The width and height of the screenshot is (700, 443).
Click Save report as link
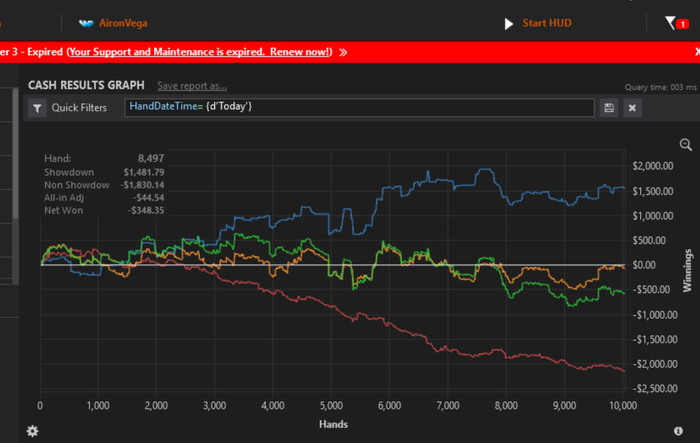192,86
